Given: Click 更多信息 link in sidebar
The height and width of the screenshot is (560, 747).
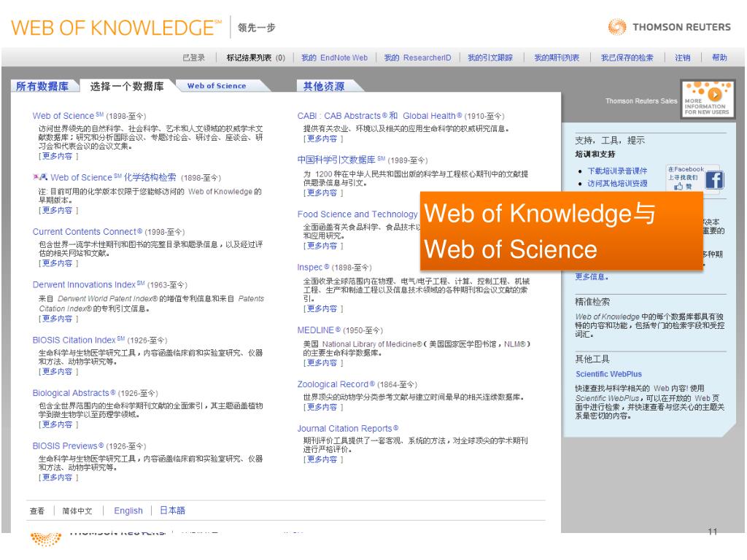Looking at the screenshot, I should 591,276.
